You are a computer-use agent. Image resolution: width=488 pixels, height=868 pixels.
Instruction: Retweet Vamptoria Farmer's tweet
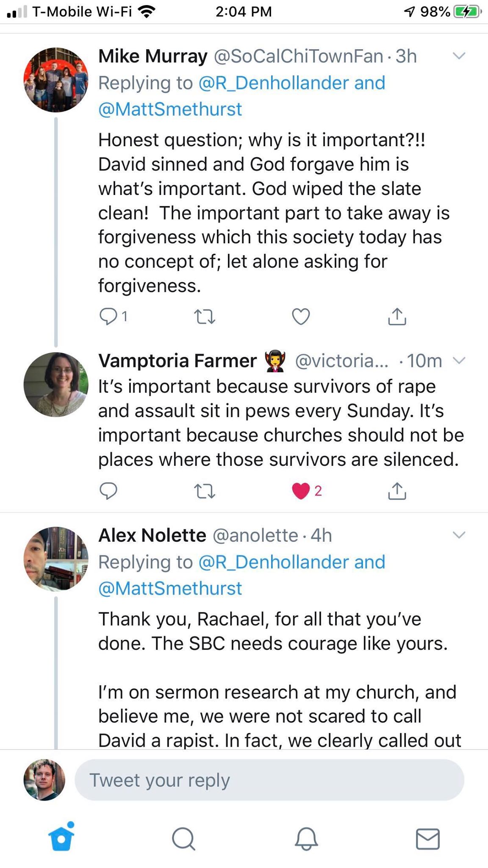click(x=205, y=491)
